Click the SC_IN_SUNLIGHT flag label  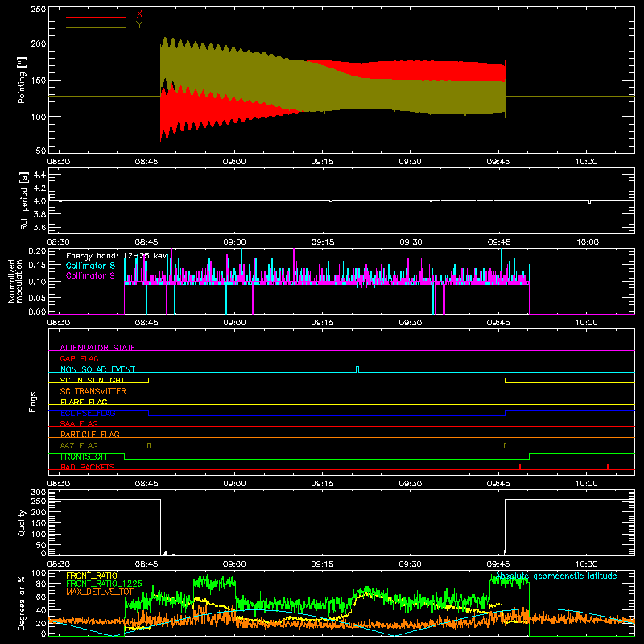[93, 380]
